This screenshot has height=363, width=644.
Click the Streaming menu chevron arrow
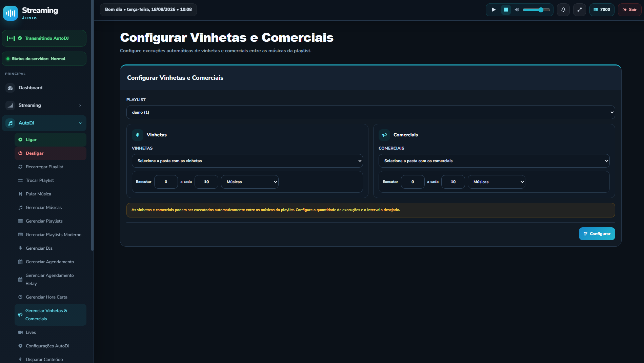[80, 106]
